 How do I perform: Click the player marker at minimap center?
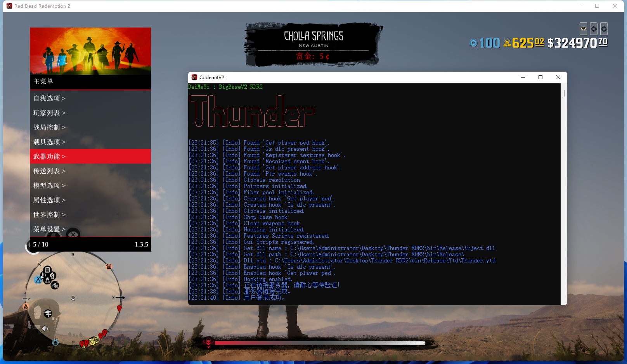(73, 298)
